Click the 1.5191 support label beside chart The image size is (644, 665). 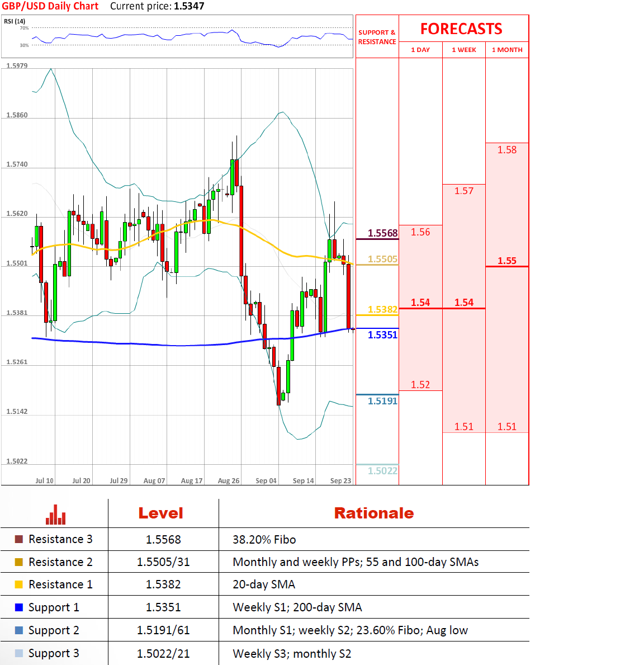382,401
